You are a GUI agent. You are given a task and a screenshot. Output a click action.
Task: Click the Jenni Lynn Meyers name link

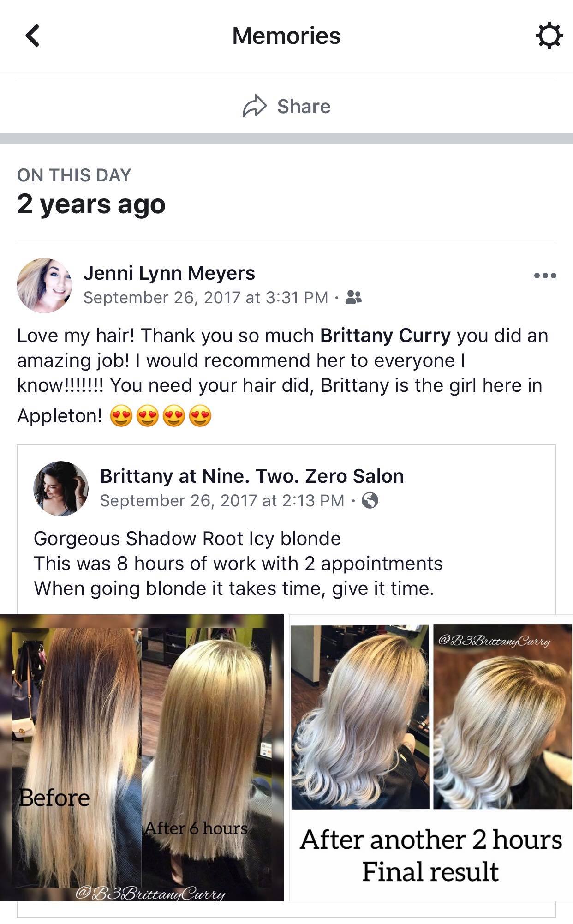tap(169, 273)
